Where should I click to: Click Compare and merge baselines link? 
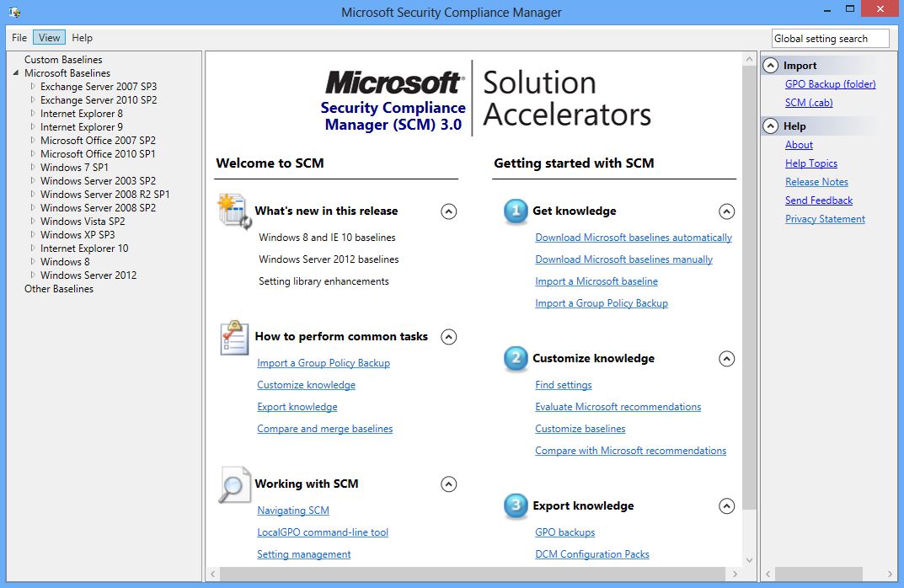(324, 428)
